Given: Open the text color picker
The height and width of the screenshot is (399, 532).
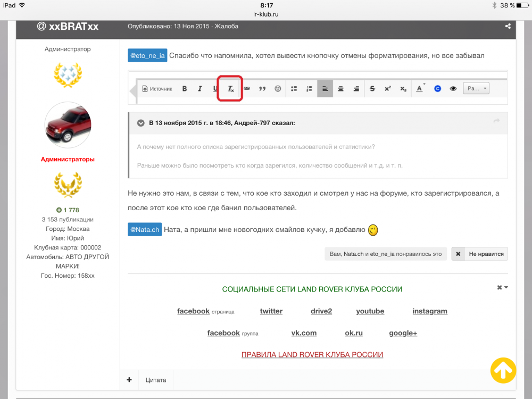Looking at the screenshot, I should [x=420, y=89].
